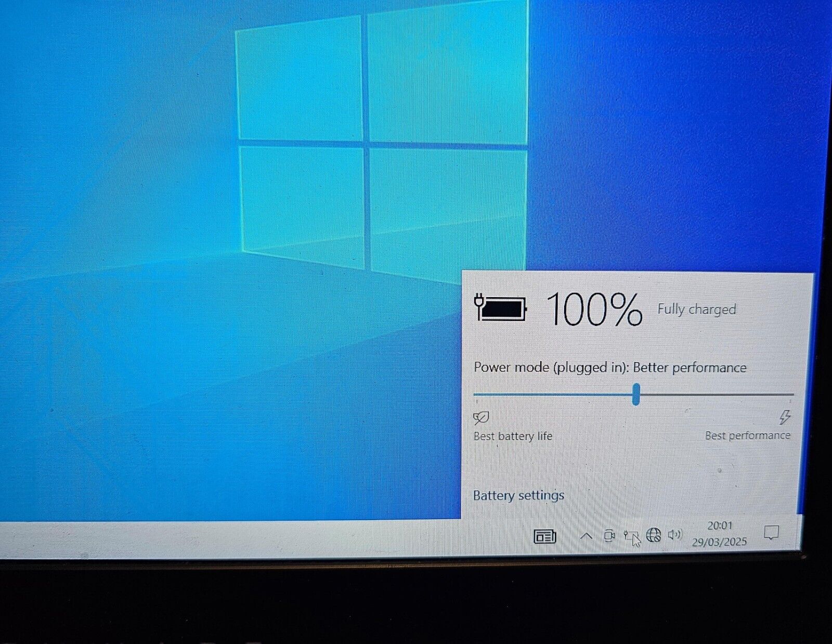
Task: Click the power mode slider handle
Action: tap(636, 394)
